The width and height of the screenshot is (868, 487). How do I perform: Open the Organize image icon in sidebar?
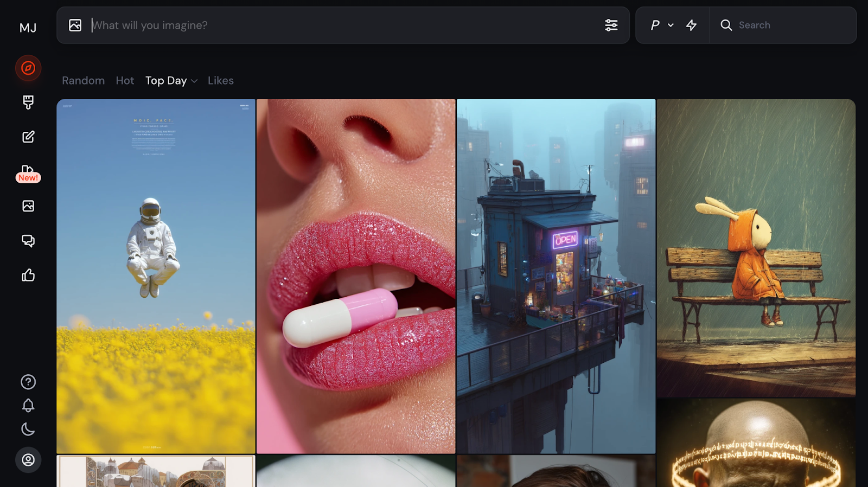[28, 206]
